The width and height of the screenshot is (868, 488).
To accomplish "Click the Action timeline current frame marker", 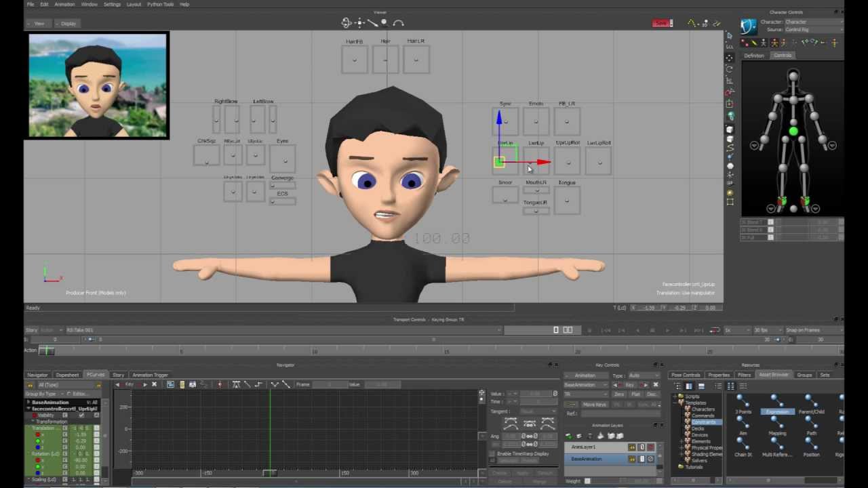I will [x=45, y=350].
